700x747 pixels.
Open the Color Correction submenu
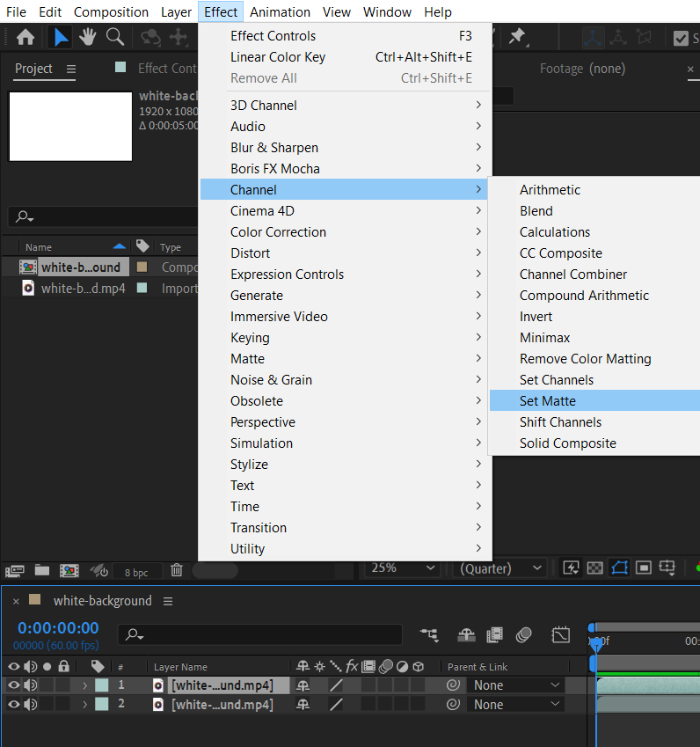coord(278,232)
